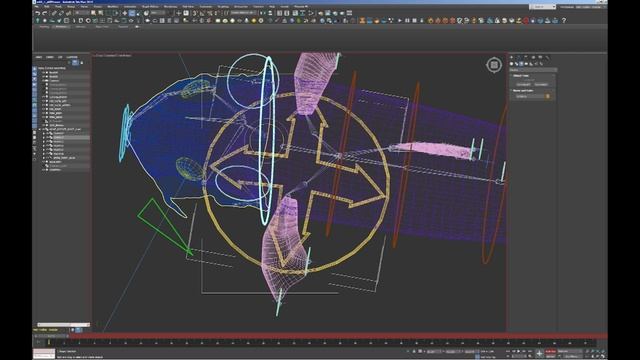Switch to the Freeform ribbon tab

click(61, 27)
